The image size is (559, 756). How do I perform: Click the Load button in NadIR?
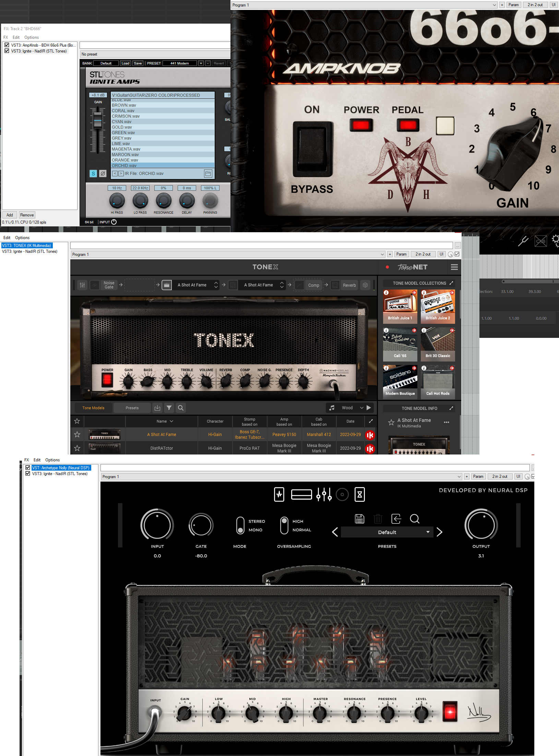click(126, 63)
